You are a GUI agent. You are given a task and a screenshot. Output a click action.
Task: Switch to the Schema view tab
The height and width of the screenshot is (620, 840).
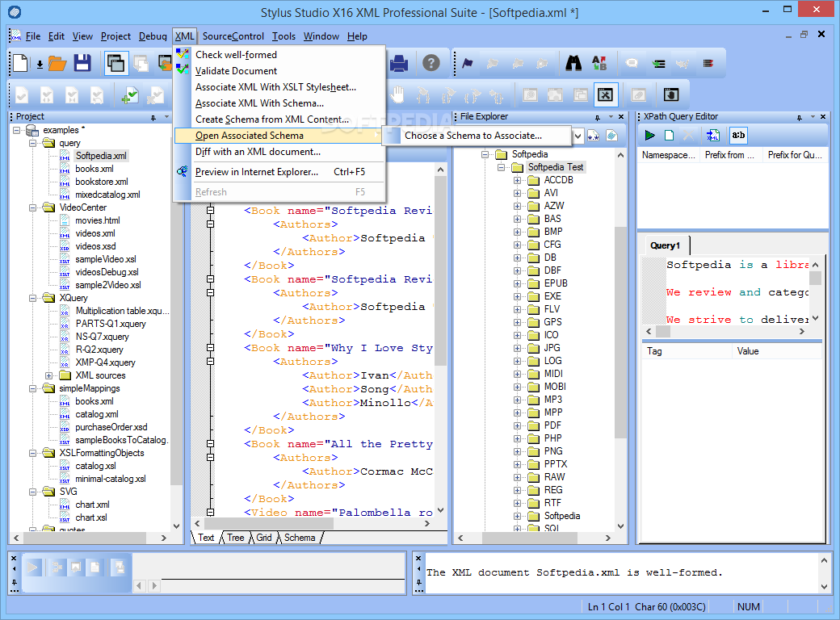[300, 538]
